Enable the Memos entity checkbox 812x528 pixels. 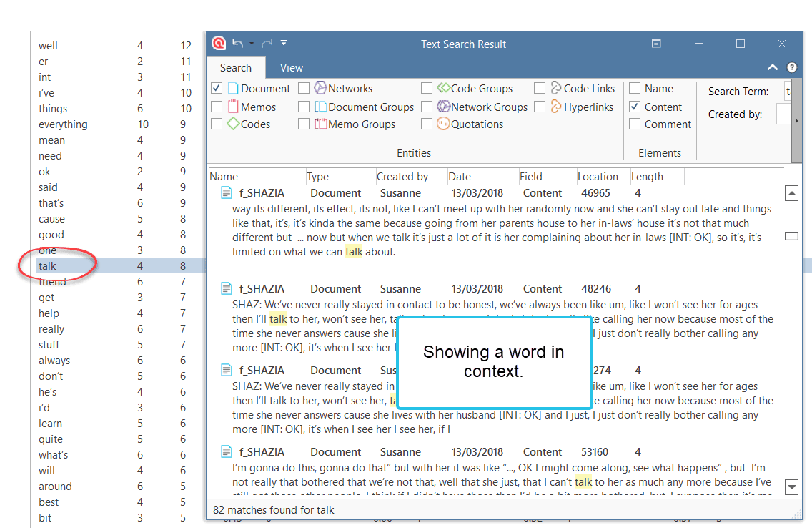click(217, 107)
